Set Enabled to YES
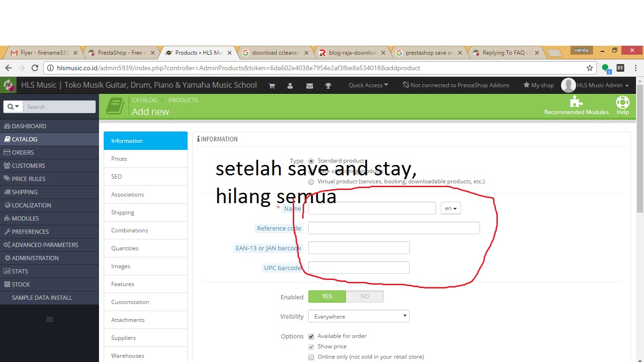This screenshot has height=362, width=644. (327, 296)
